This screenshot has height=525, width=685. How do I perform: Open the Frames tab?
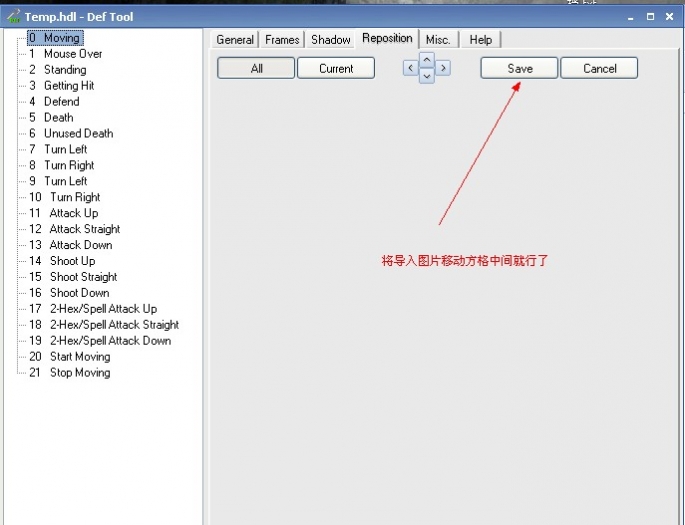tap(282, 40)
